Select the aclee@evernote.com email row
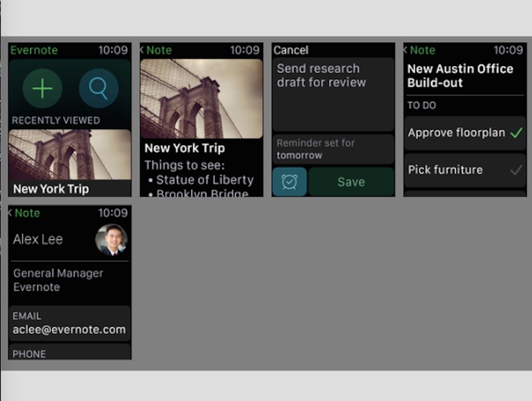The width and height of the screenshot is (532, 401). click(70, 324)
